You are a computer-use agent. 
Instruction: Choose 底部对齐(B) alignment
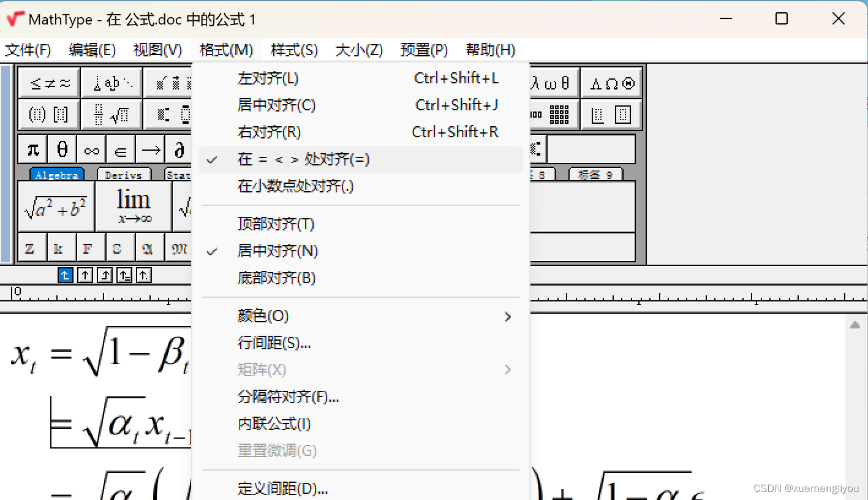[361, 278]
